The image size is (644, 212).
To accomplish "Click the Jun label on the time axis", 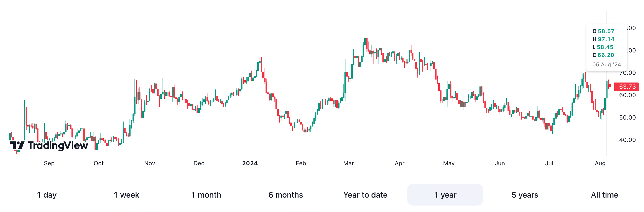I will coord(500,163).
